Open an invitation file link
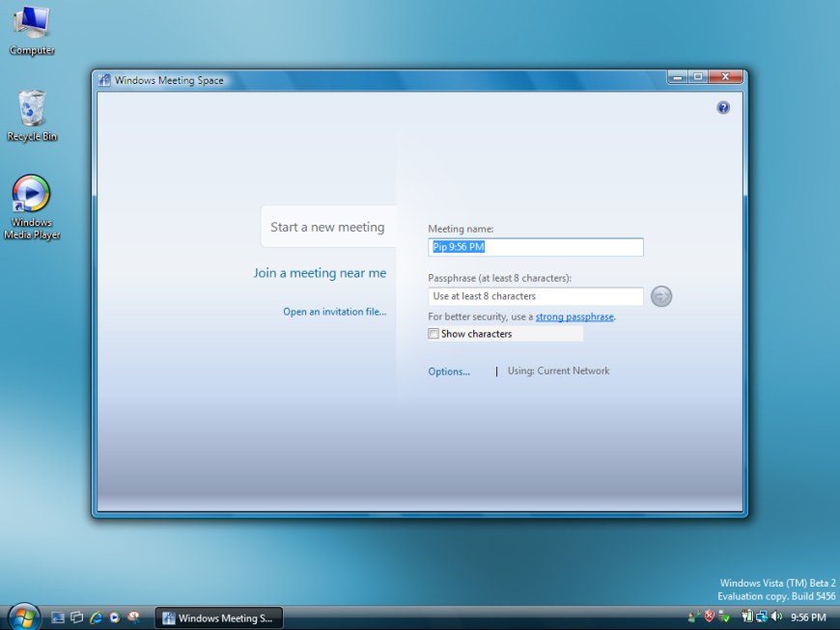This screenshot has width=840, height=630. pos(335,312)
